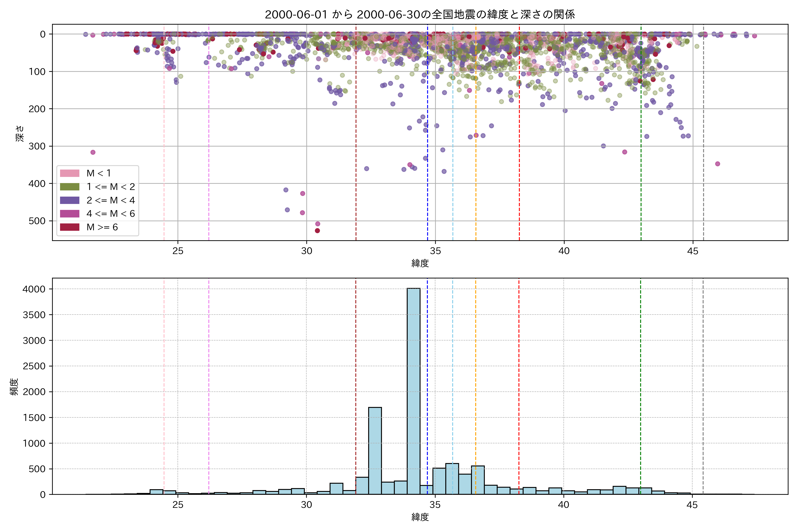798x532 pixels.
Task: Click the 頻度 y-axis label on histogram
Action: click(x=14, y=387)
